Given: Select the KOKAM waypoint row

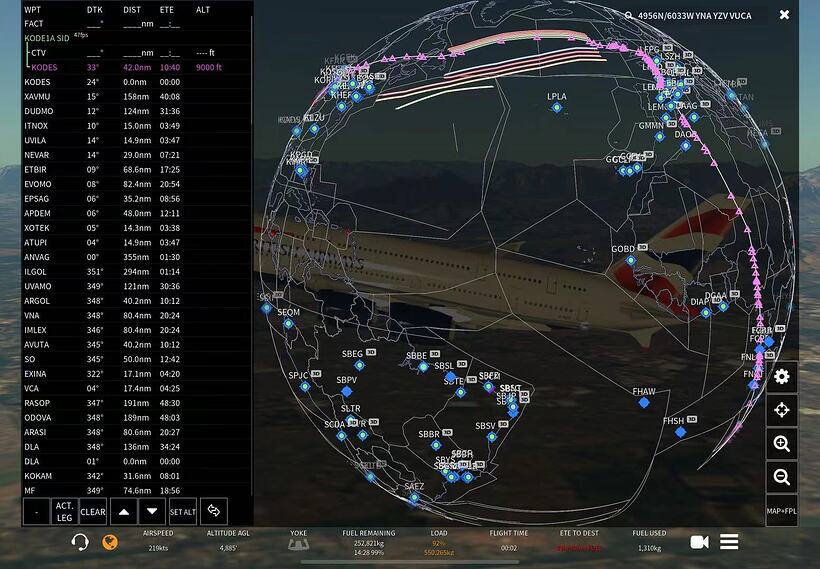Looking at the screenshot, I should pyautogui.click(x=136, y=476).
